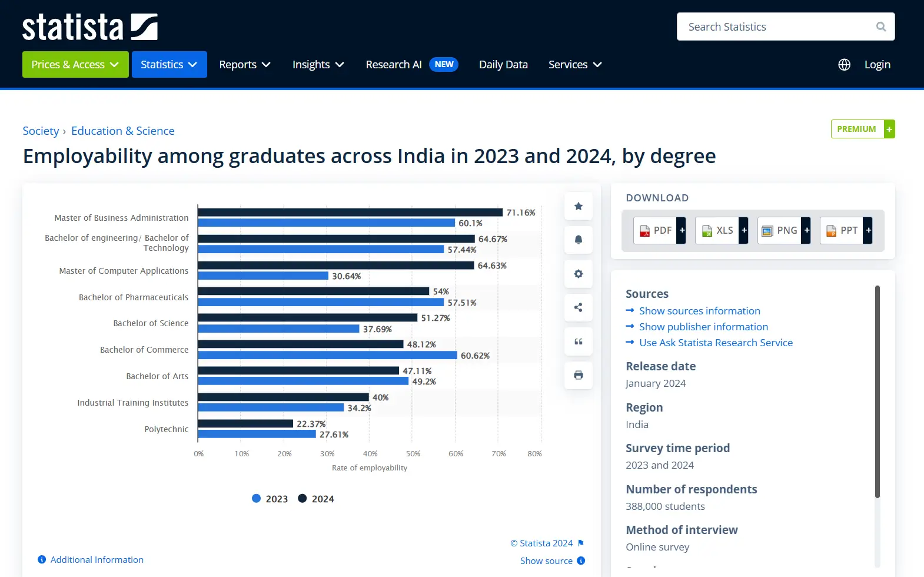Download as XLS
Screen dimensions: 924x577
tap(722, 231)
